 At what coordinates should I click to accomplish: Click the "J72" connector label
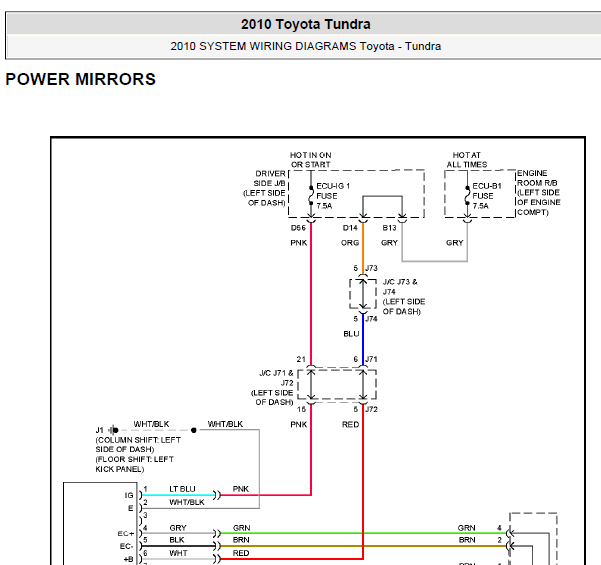coord(371,410)
